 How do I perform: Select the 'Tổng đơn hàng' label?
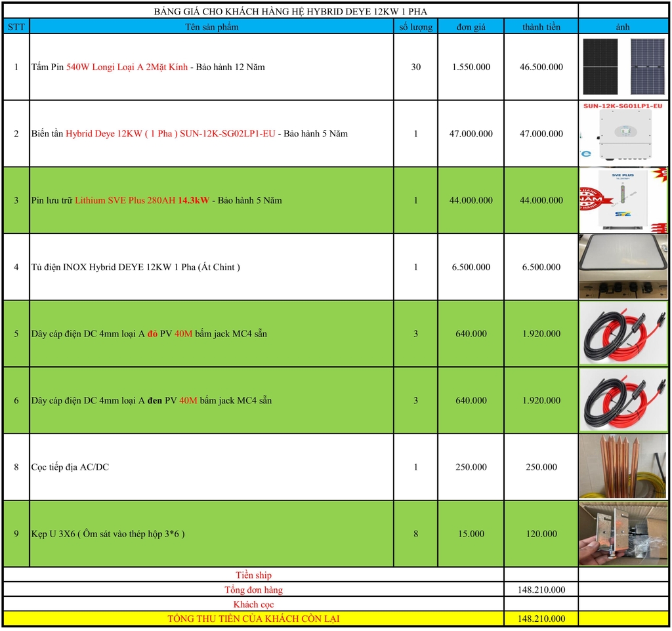point(253,590)
